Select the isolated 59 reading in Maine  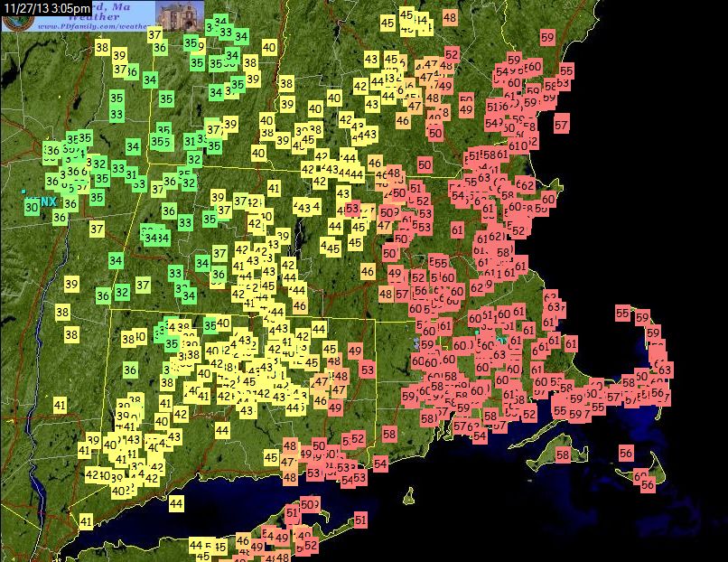[x=547, y=37]
